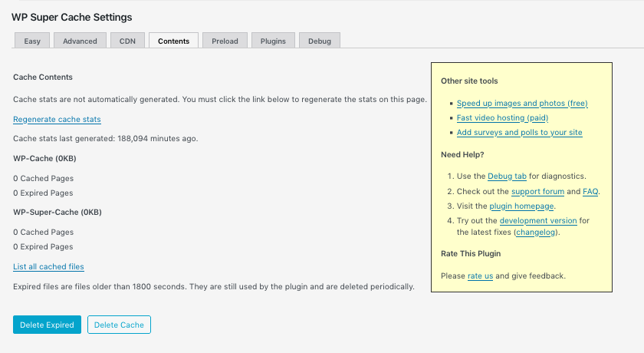The height and width of the screenshot is (353, 644).
Task: Go to the Preload tab
Action: pos(225,41)
